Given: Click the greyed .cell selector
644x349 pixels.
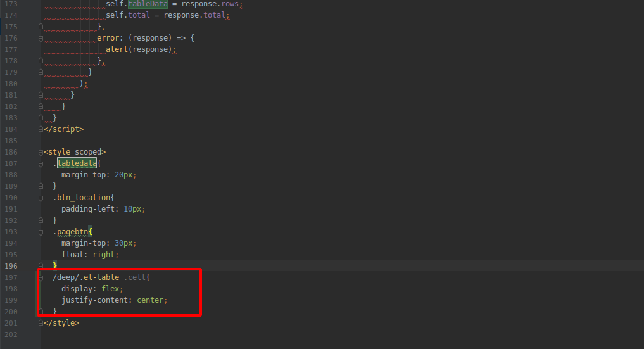Looking at the screenshot, I should point(135,277).
